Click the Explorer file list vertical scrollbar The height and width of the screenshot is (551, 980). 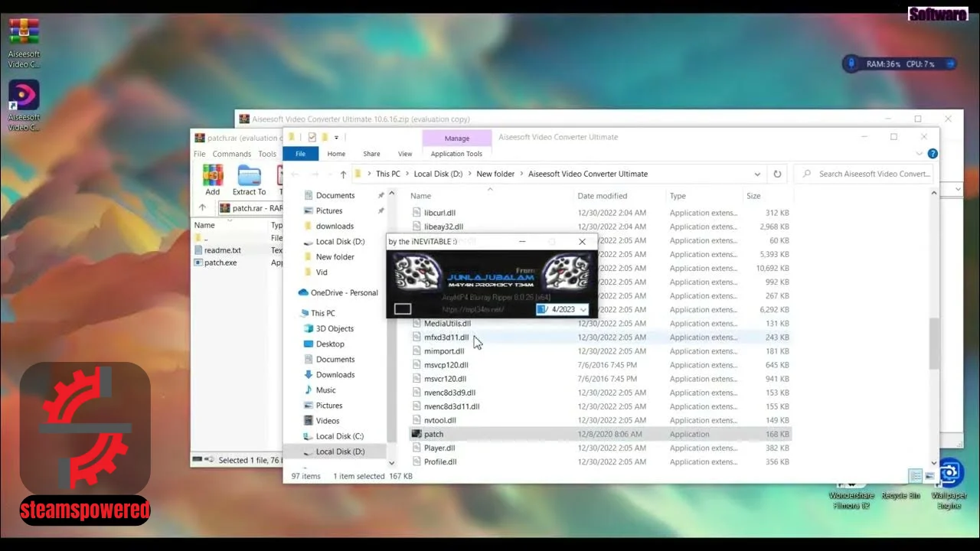933,342
